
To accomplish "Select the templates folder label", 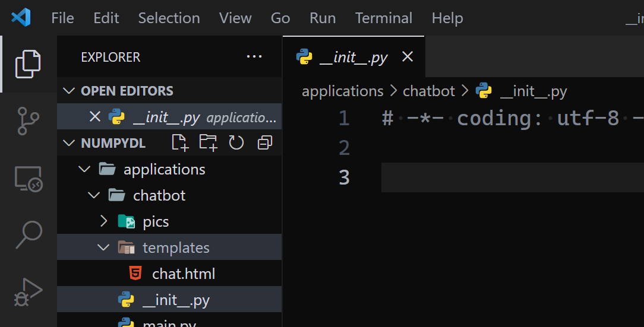I will [176, 247].
